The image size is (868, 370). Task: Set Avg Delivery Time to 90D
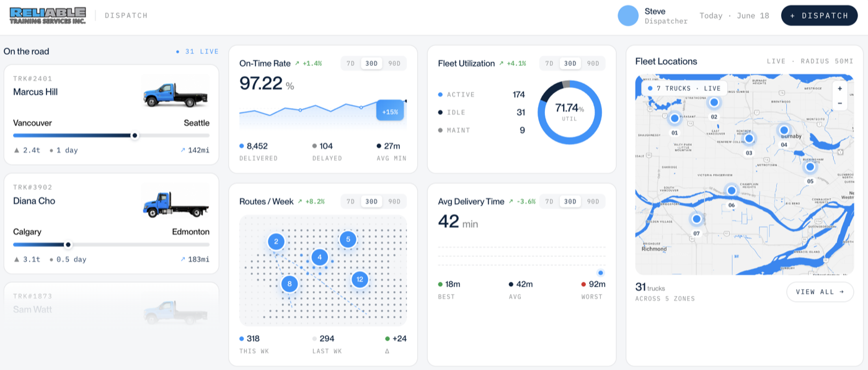click(593, 201)
